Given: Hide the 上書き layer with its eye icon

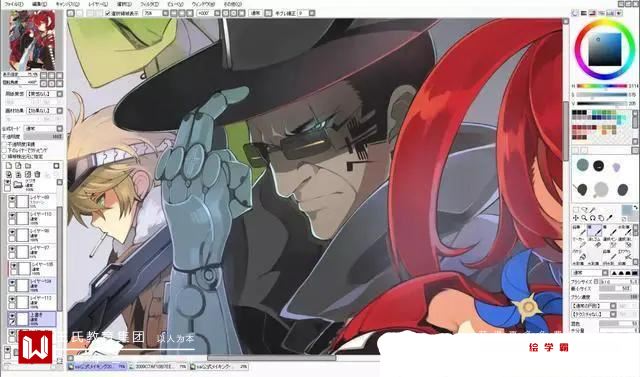Looking at the screenshot, I should pos(12,316).
